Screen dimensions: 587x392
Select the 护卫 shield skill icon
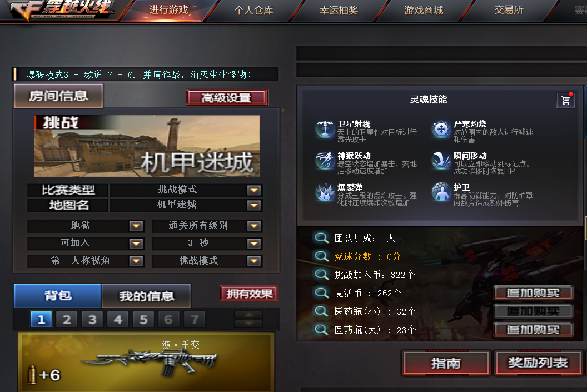click(441, 192)
